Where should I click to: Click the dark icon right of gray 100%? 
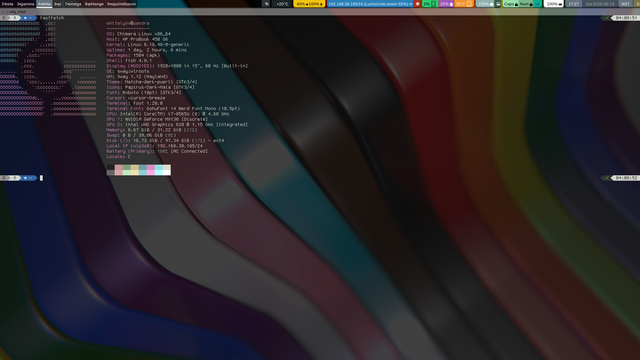(498, 4)
